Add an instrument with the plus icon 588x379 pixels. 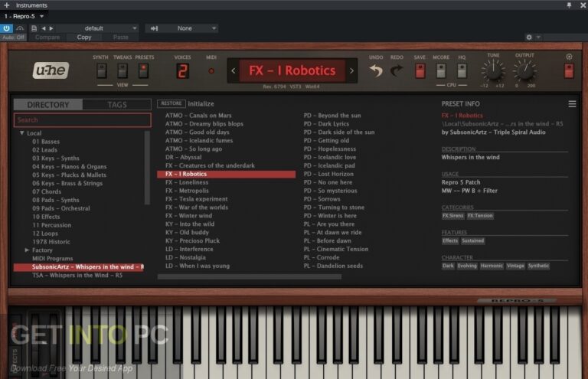pos(6,5)
